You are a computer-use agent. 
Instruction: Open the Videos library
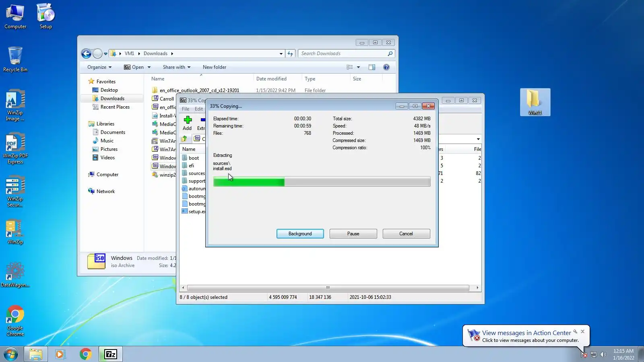point(107,158)
